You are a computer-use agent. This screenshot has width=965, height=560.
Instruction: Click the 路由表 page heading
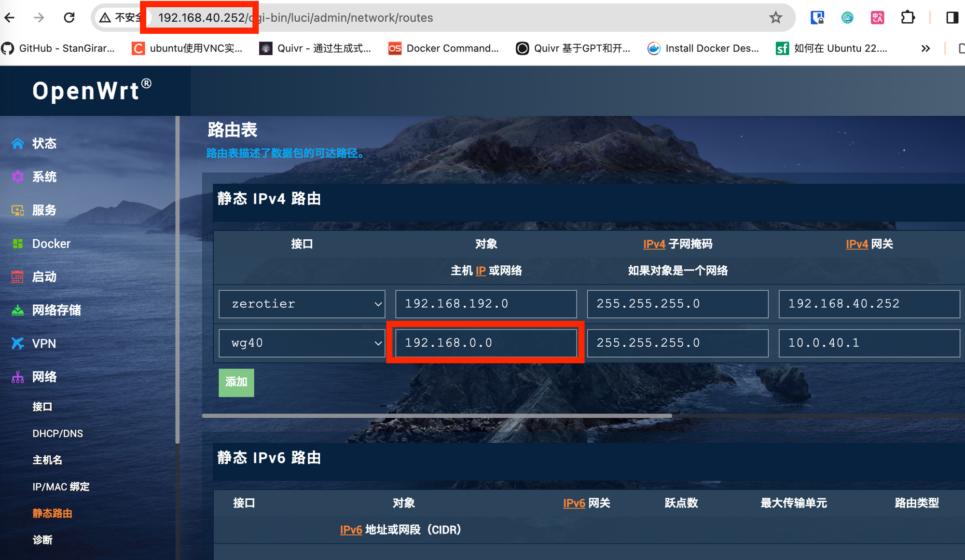232,130
